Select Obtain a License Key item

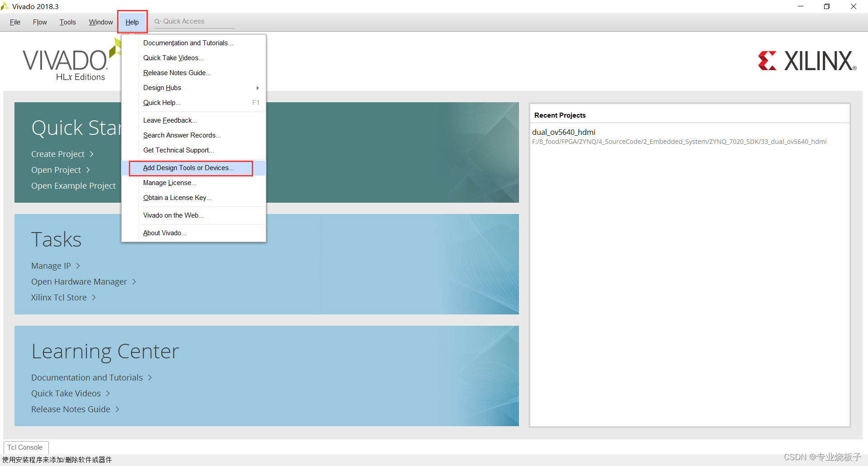[193, 198]
